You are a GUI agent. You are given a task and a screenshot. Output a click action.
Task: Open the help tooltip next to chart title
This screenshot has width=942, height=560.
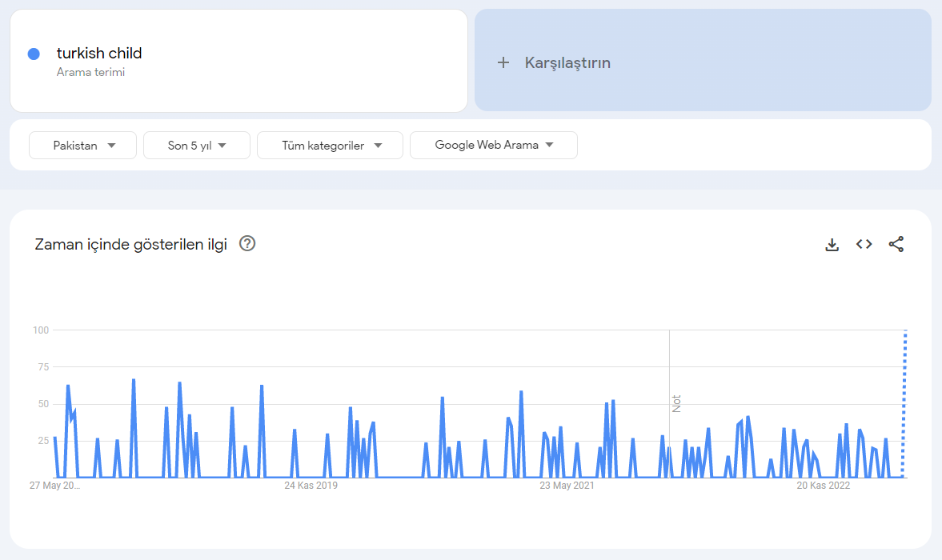(247, 243)
